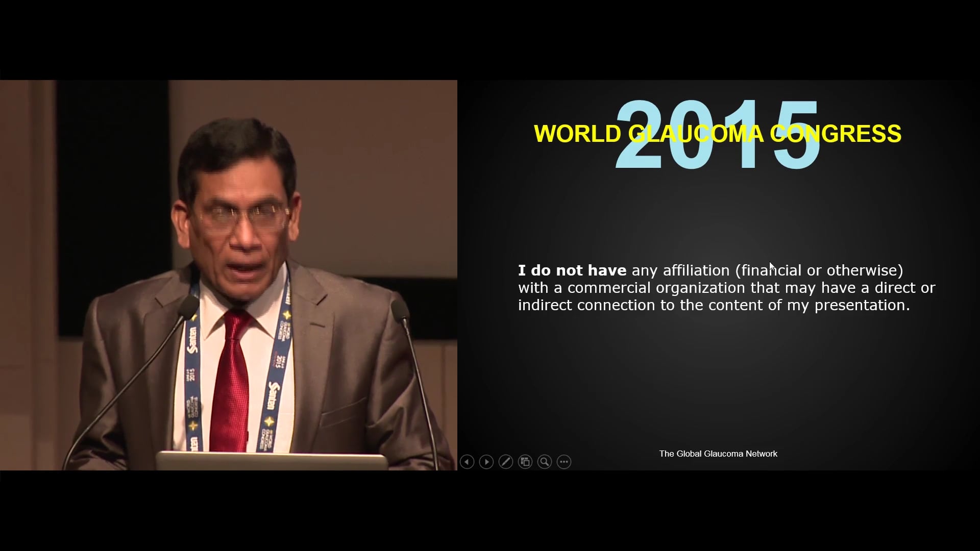
Task: Activate the zoom magnifier tool
Action: [544, 462]
